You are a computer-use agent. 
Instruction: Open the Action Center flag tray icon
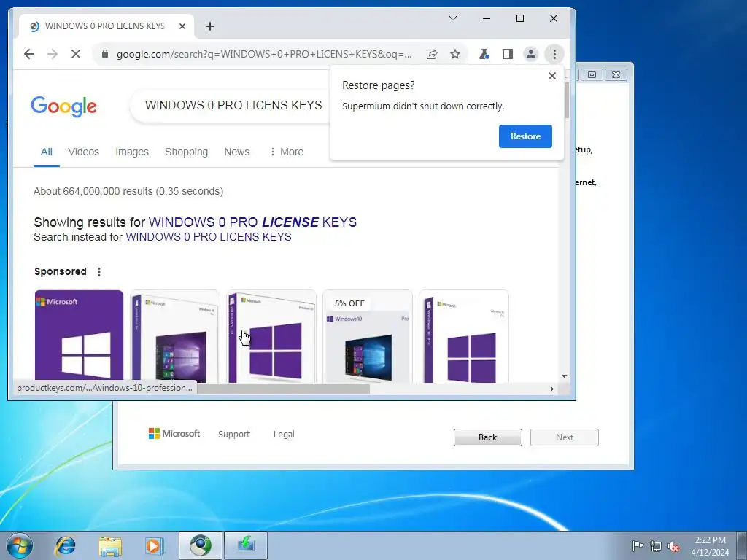638,545
